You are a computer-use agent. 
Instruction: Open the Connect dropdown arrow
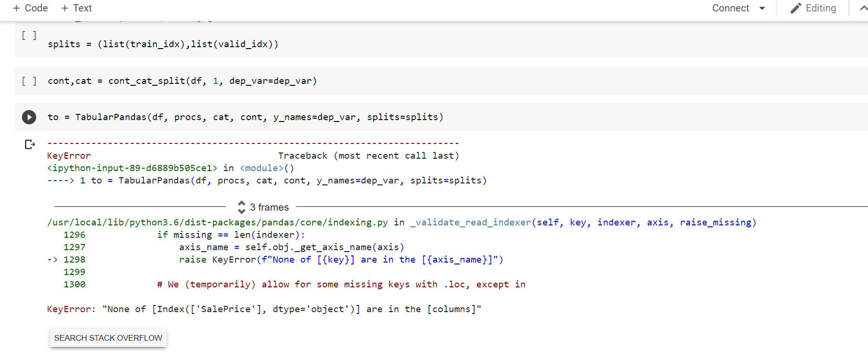[762, 8]
